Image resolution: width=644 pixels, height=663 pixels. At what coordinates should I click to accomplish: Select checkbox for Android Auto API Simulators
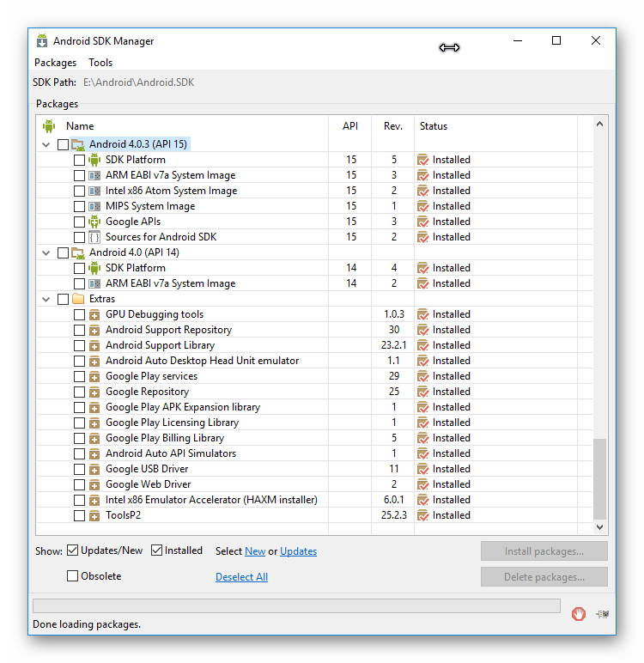79,453
